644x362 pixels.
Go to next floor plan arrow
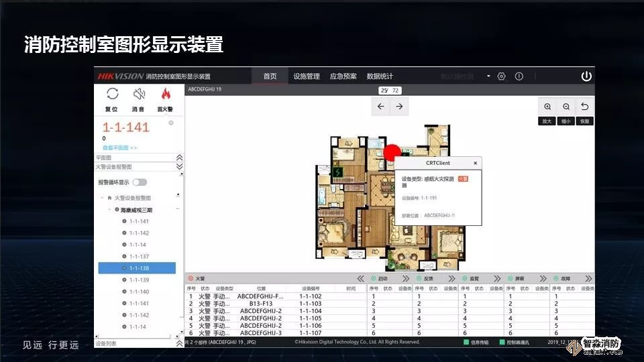pyautogui.click(x=399, y=107)
